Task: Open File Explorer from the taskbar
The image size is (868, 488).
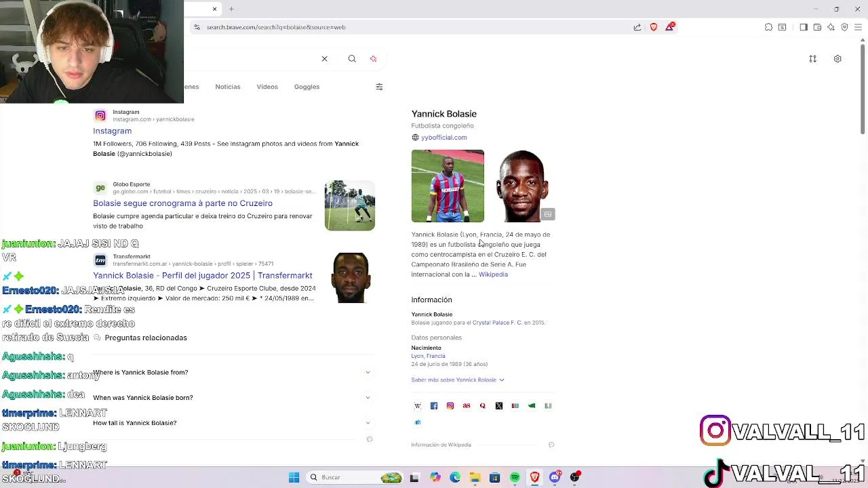Action: click(x=475, y=477)
